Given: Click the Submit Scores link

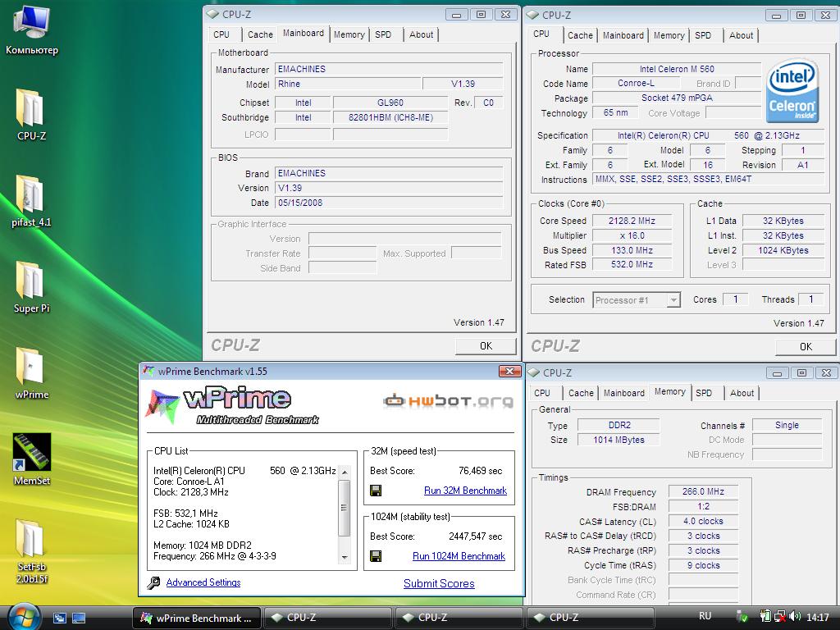Looking at the screenshot, I should (439, 583).
